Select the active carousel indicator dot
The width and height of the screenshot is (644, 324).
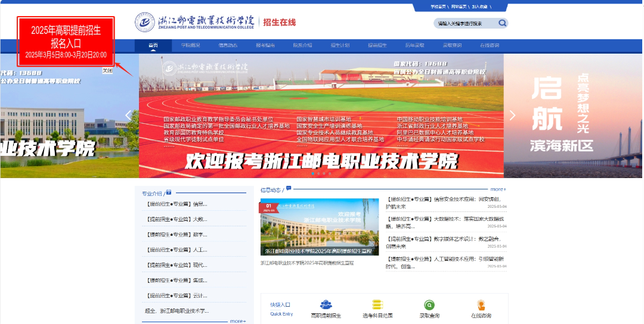tap(312, 173)
